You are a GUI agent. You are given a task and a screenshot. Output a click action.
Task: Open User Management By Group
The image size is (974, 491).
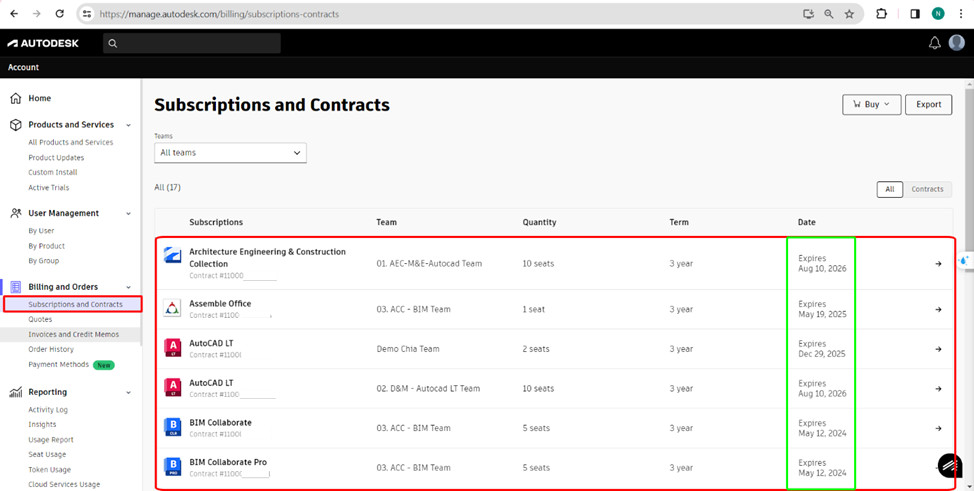[43, 261]
